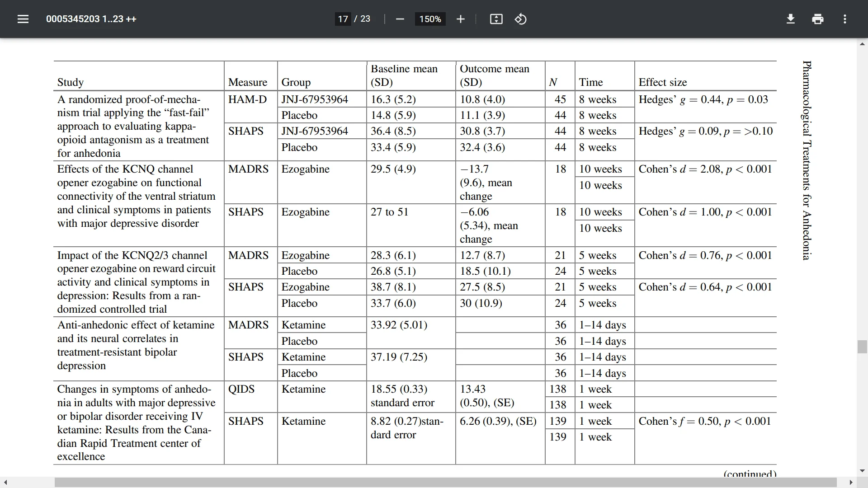Click 'Cohen's d = 2.08, p < 0.001'

pos(705,169)
